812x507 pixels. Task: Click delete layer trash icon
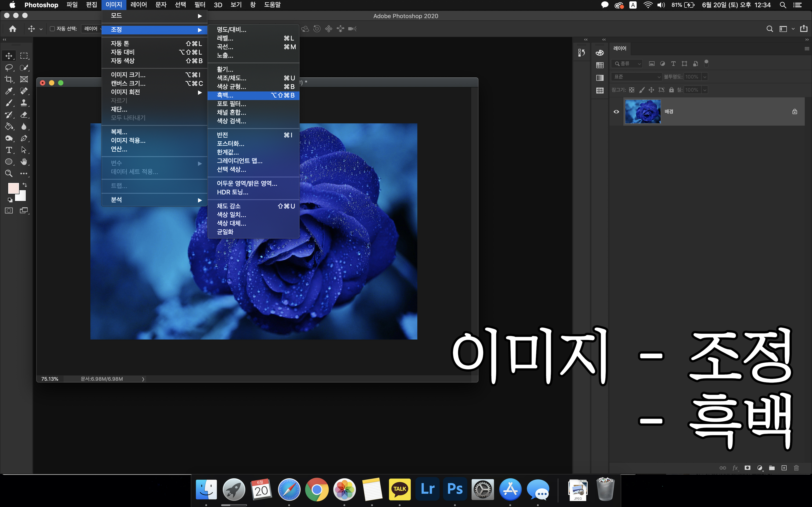pyautogui.click(x=796, y=468)
